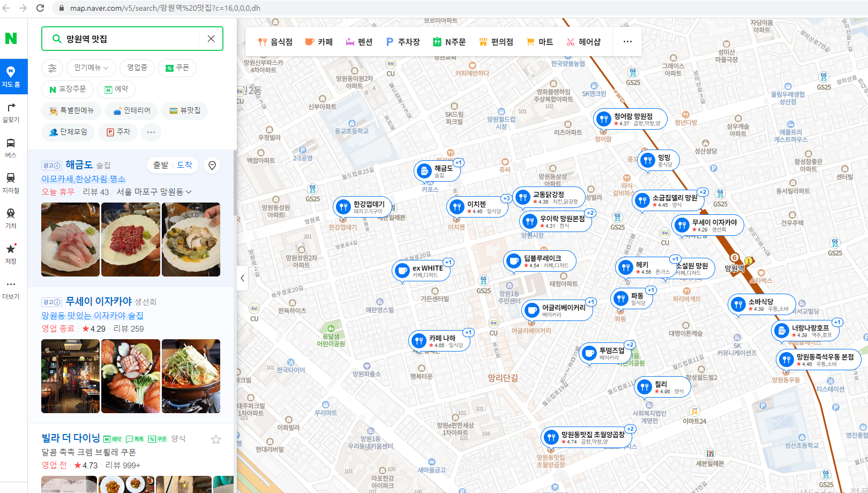Click the 밍밍 restaurant map marker
Image resolution: width=868 pixels, height=493 pixels.
tap(659, 160)
